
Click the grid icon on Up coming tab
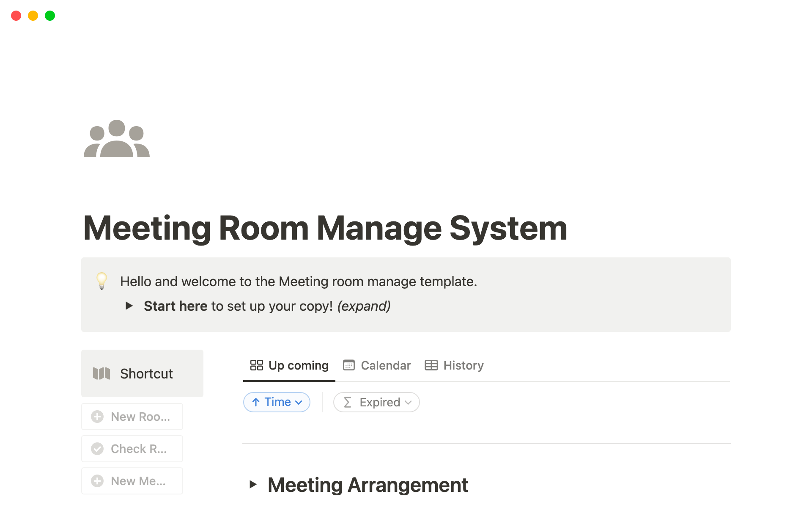pos(257,365)
